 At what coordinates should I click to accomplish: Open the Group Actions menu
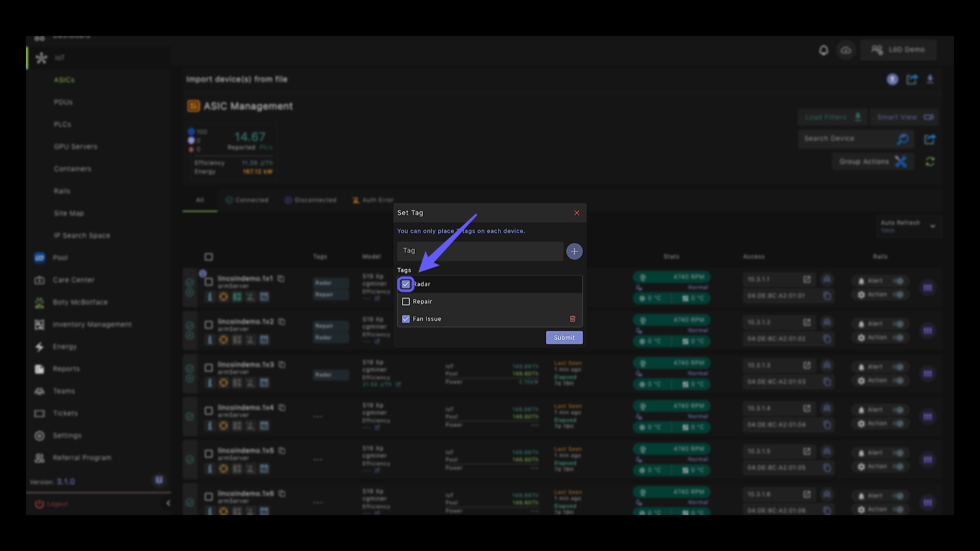click(x=873, y=162)
